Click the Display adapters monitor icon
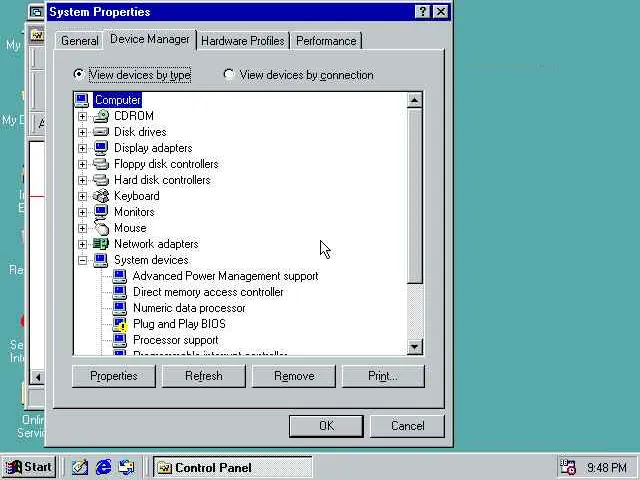 [101, 148]
